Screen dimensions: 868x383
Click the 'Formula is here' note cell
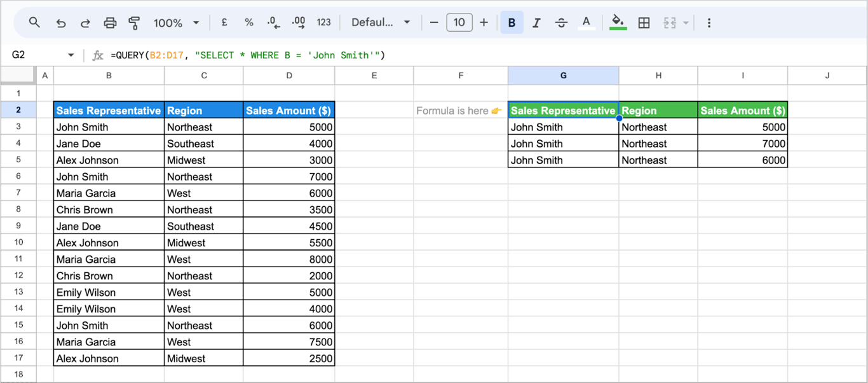461,110
